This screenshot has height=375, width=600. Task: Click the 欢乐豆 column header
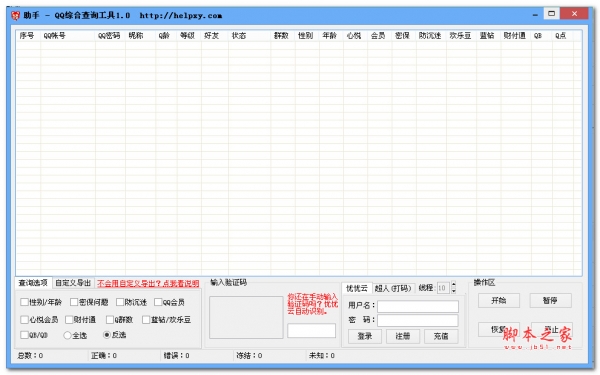[461, 36]
